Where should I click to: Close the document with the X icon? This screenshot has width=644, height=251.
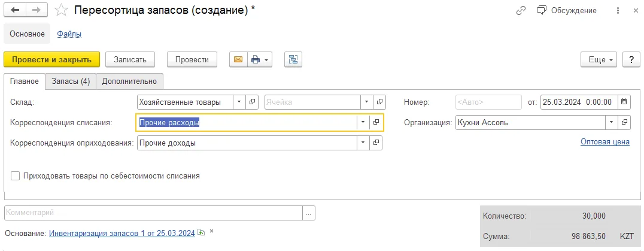tap(636, 11)
